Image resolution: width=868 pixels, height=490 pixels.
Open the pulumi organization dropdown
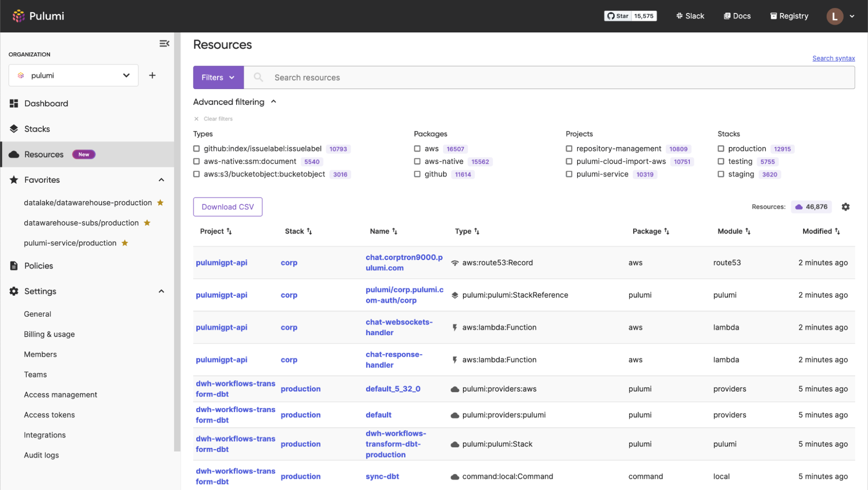click(73, 75)
